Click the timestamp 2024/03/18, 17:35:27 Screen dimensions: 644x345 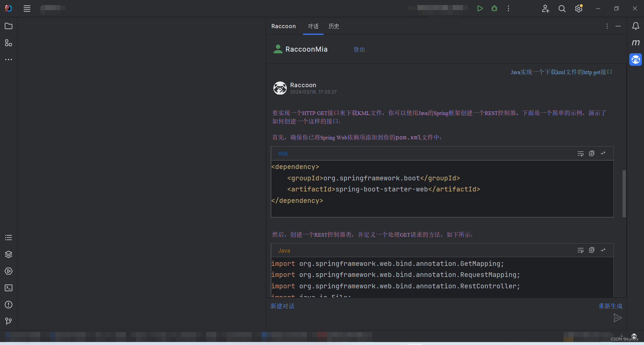tap(313, 92)
